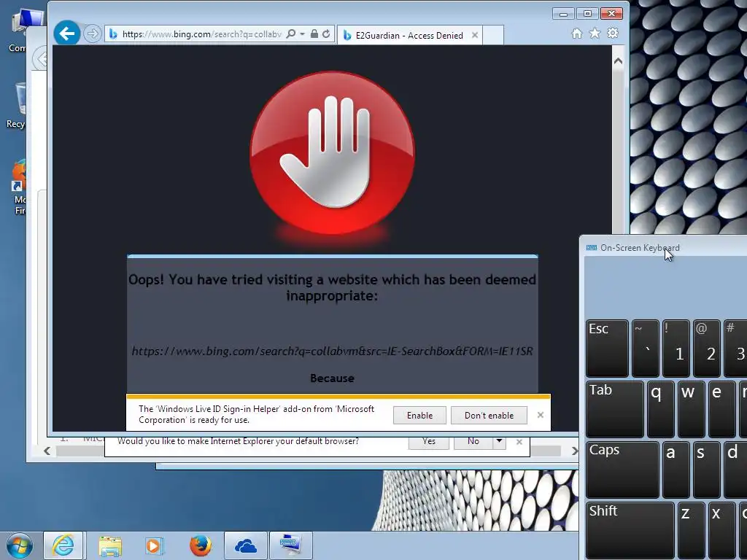This screenshot has width=747, height=560.
Task: Tap the s key on On-Screen Keyboard
Action: click(706, 470)
